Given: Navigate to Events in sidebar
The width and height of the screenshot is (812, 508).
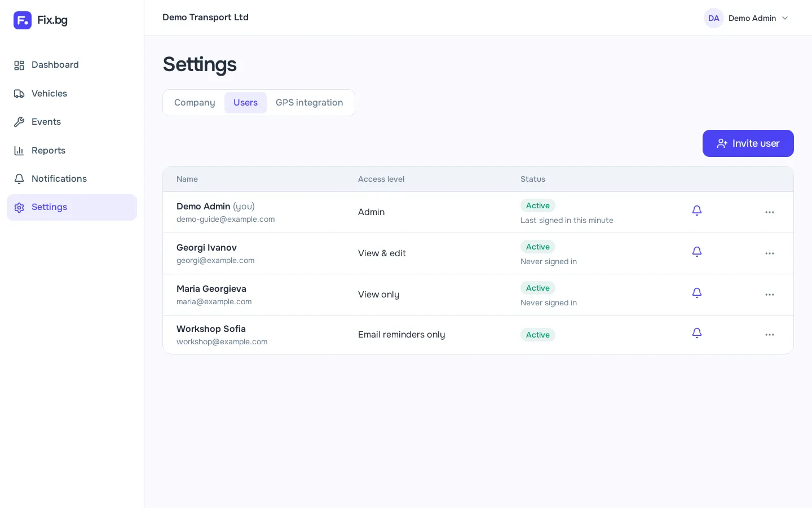Looking at the screenshot, I should [72, 122].
